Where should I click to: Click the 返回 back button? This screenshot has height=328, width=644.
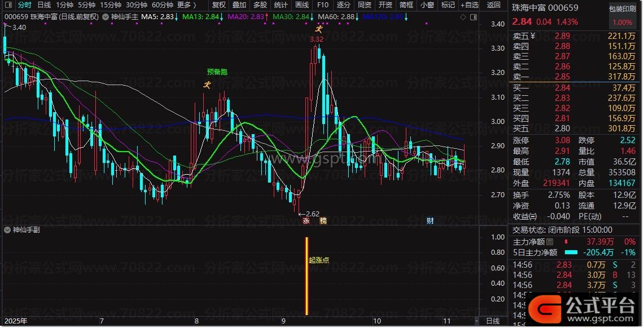click(494, 5)
